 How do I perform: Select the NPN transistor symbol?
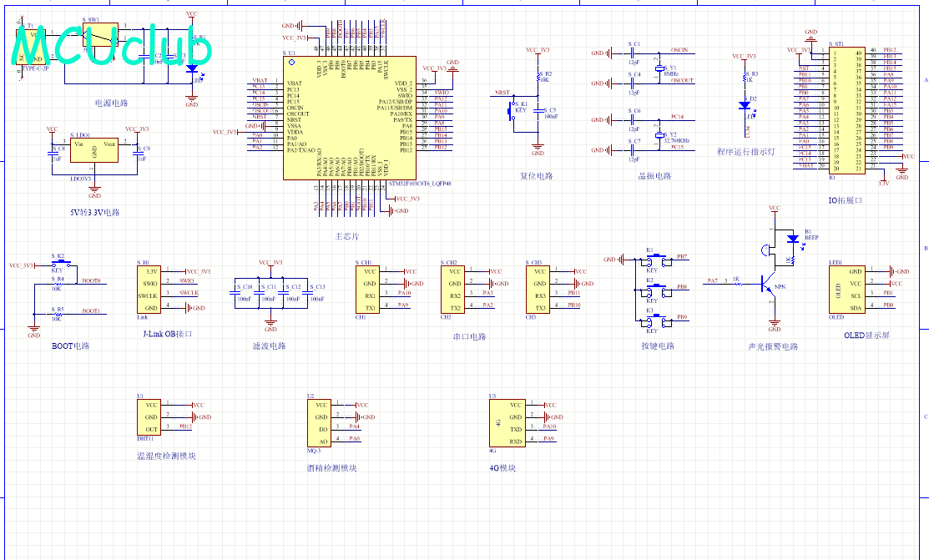[x=768, y=284]
